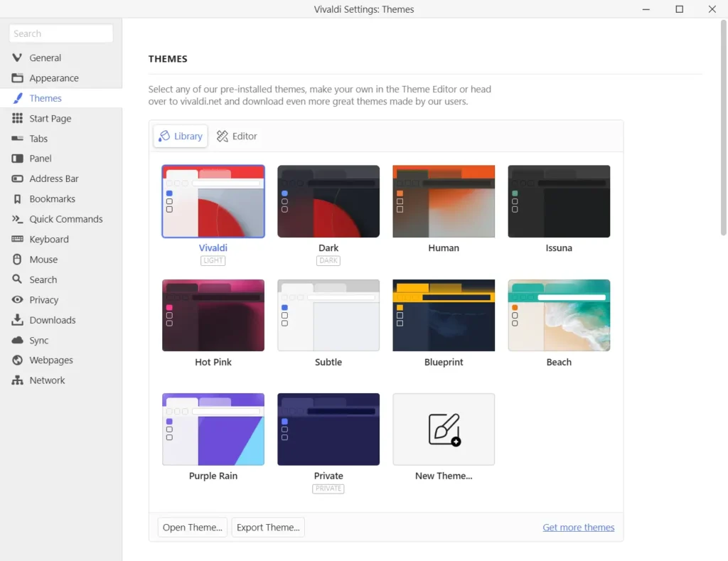Click the New Theme edit-plus icon
The width and height of the screenshot is (728, 561).
tap(444, 429)
